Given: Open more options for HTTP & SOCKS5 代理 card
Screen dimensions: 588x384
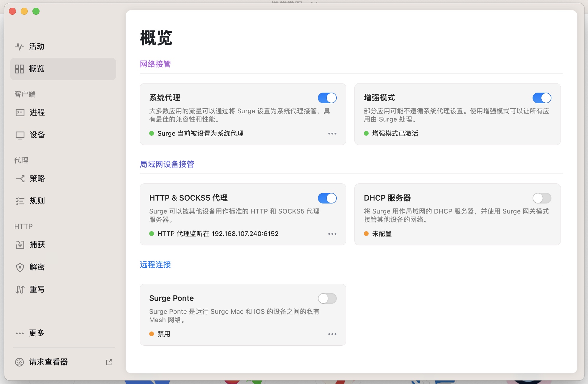Looking at the screenshot, I should (332, 234).
